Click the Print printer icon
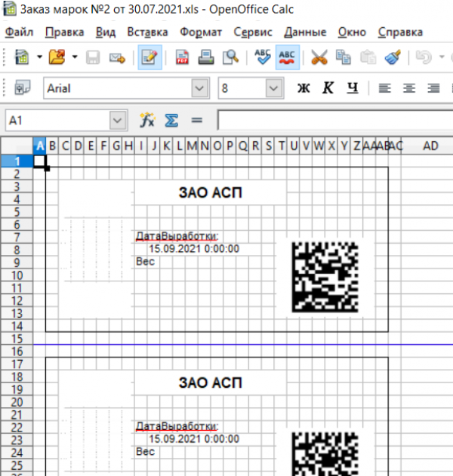Image resolution: width=453 pixels, height=476 pixels. 206,57
